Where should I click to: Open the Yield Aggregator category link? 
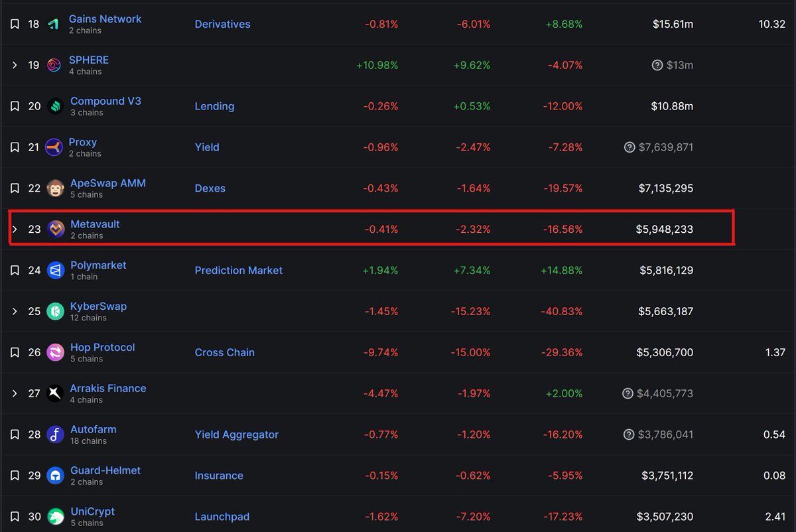tap(237, 435)
